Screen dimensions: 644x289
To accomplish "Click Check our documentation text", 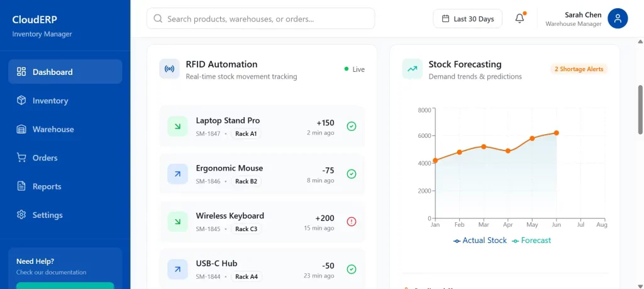I will (x=52, y=272).
